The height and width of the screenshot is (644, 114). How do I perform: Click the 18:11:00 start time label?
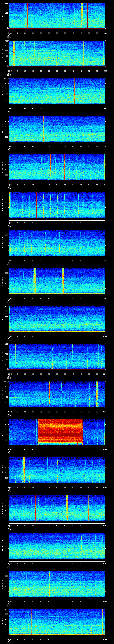(9, 412)
